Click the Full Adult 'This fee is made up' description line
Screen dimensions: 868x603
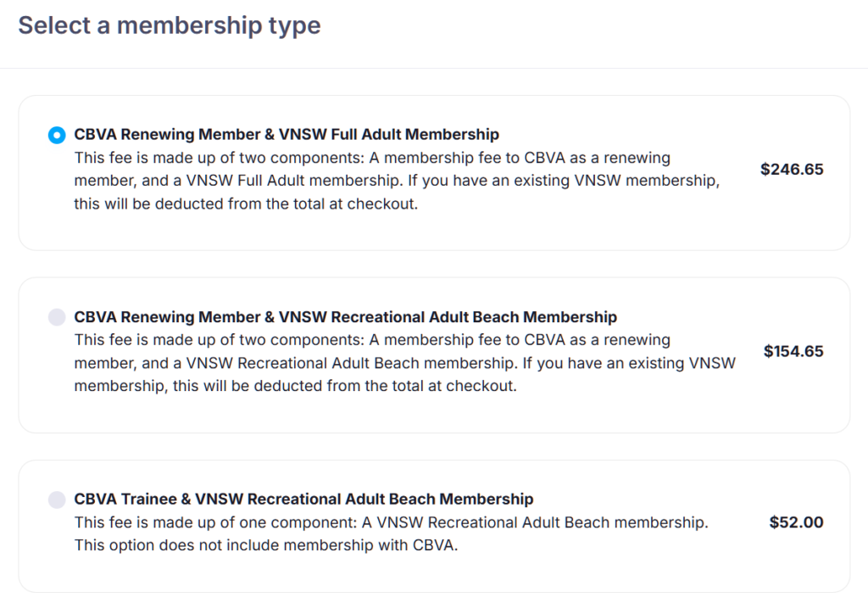pos(372,158)
